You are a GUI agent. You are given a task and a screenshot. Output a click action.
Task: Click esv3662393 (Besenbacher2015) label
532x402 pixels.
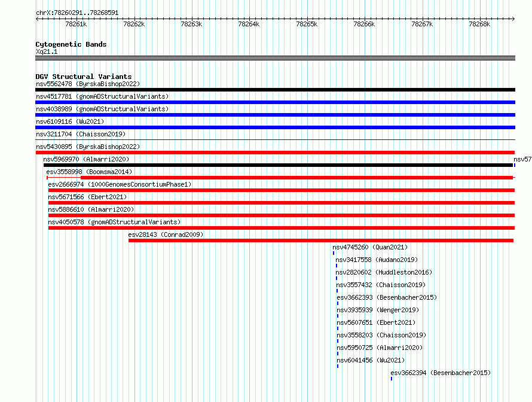pos(387,297)
